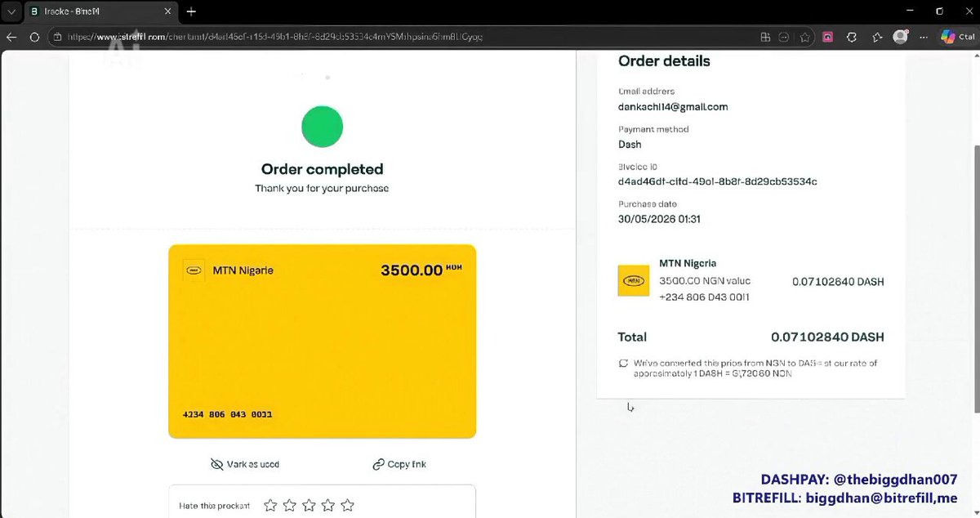
Task: Click the Dash payment method value
Action: [630, 145]
